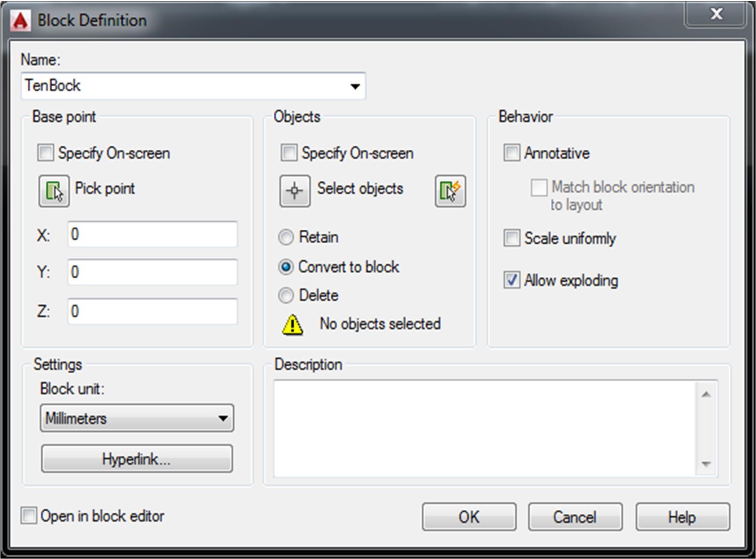Click the AutoCAD logo in title bar
This screenshot has height=559, width=756.
[x=20, y=21]
